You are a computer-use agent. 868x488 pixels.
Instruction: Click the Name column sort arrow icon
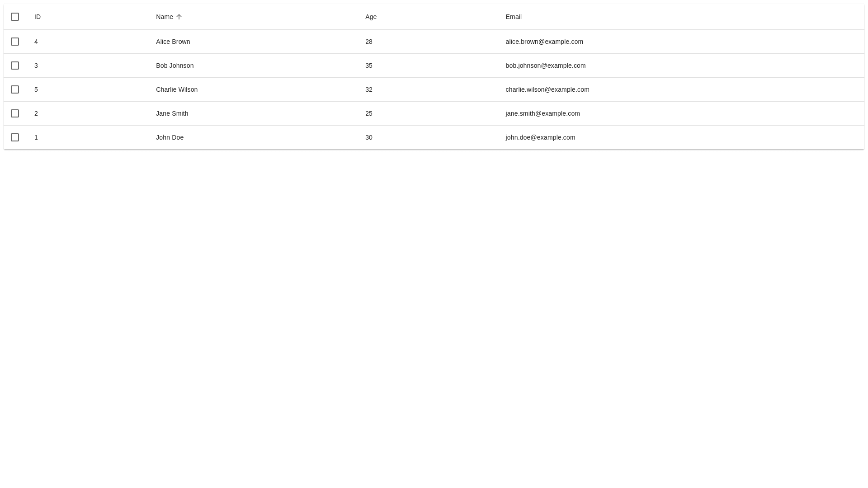point(179,17)
